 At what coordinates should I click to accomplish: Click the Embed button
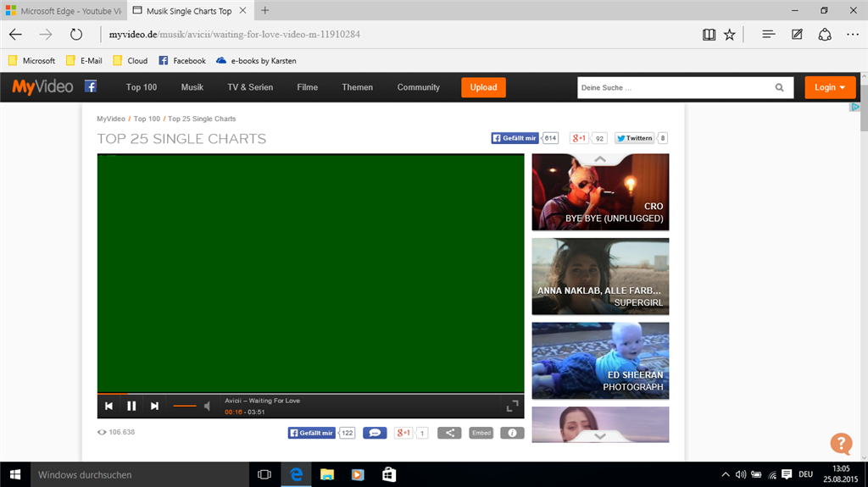pyautogui.click(x=481, y=433)
